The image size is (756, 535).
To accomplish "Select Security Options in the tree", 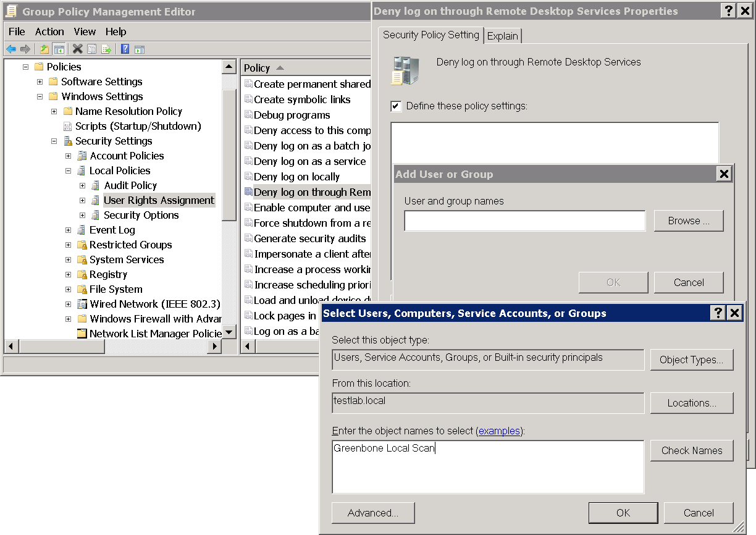I will click(x=141, y=216).
